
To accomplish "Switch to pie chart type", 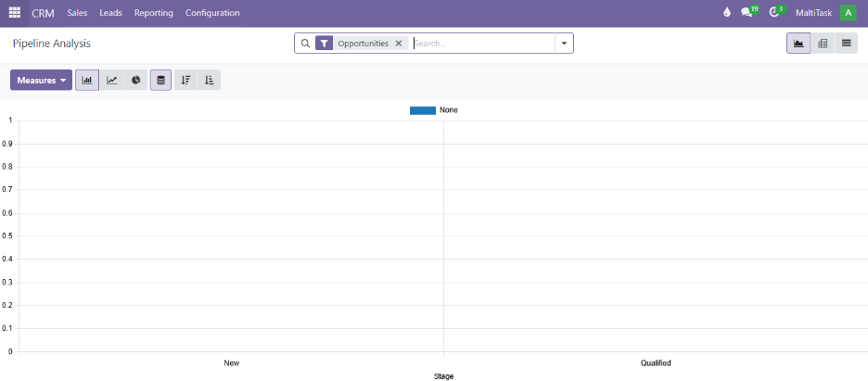I will pos(135,81).
